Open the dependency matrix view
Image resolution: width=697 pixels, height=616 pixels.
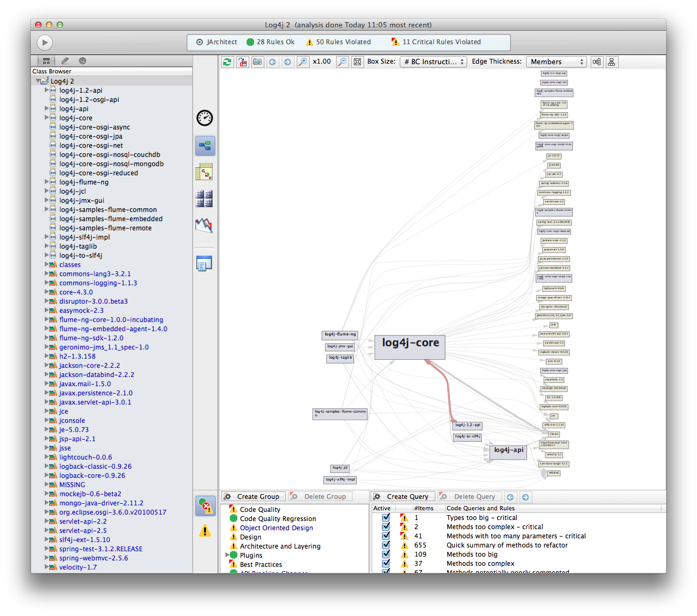coord(204,172)
